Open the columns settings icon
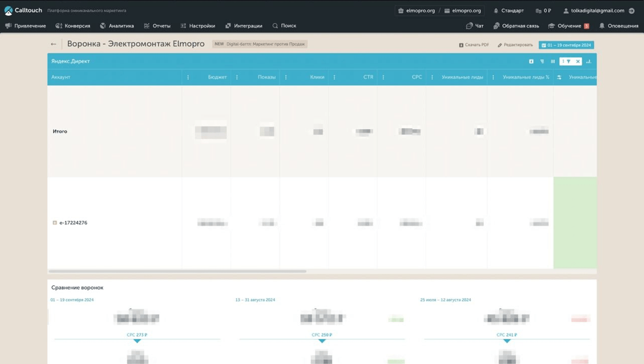The width and height of the screenshot is (644, 364). point(553,62)
